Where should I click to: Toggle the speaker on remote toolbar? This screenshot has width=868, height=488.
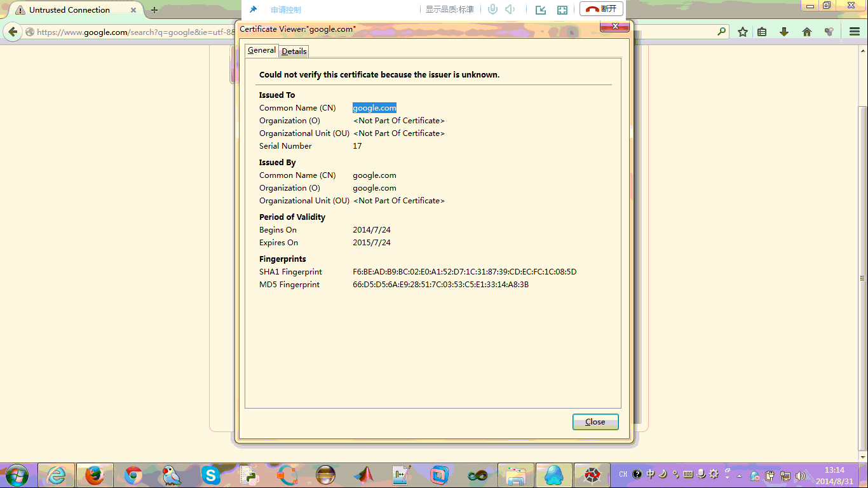[x=510, y=10]
